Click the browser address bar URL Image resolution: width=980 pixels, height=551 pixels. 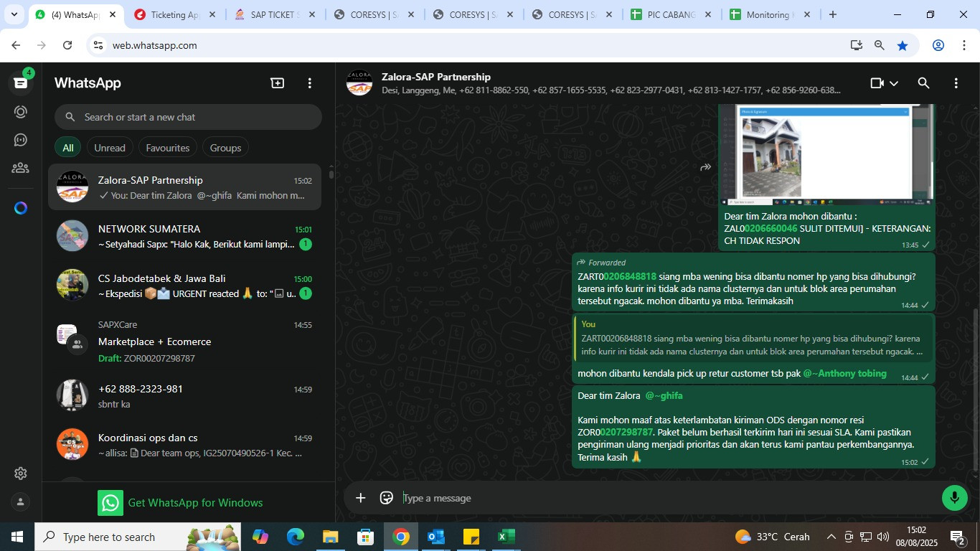click(x=154, y=45)
